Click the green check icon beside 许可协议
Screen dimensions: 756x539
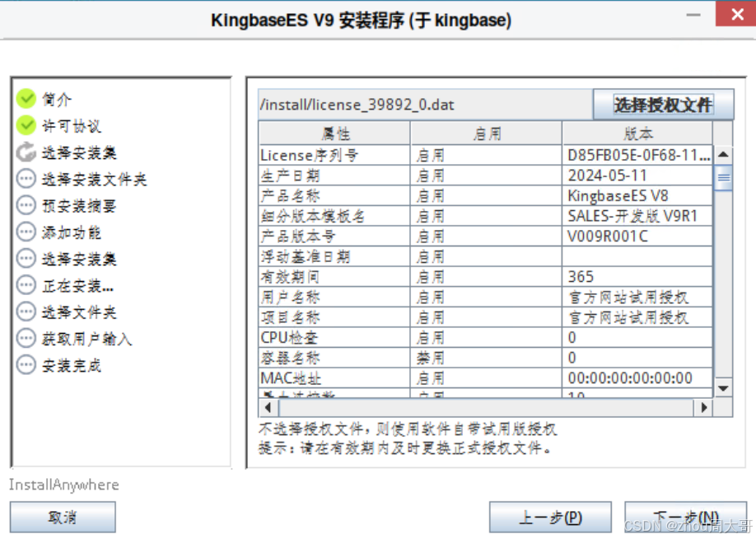click(x=26, y=125)
